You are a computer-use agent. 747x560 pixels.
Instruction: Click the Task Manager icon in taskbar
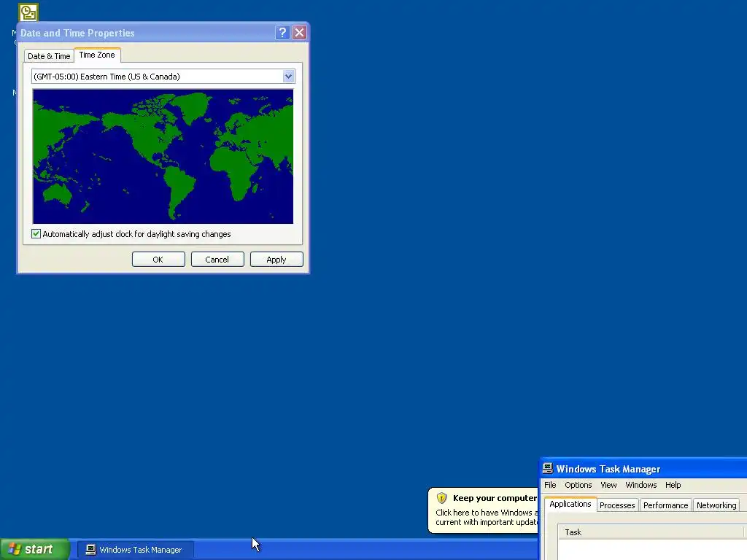pos(90,550)
